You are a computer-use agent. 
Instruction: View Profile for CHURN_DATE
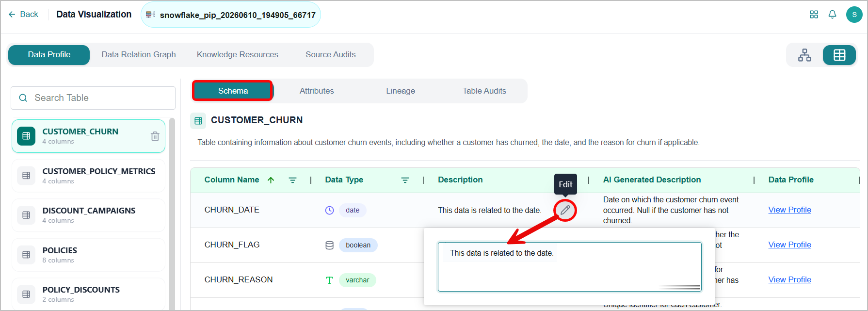coord(789,210)
